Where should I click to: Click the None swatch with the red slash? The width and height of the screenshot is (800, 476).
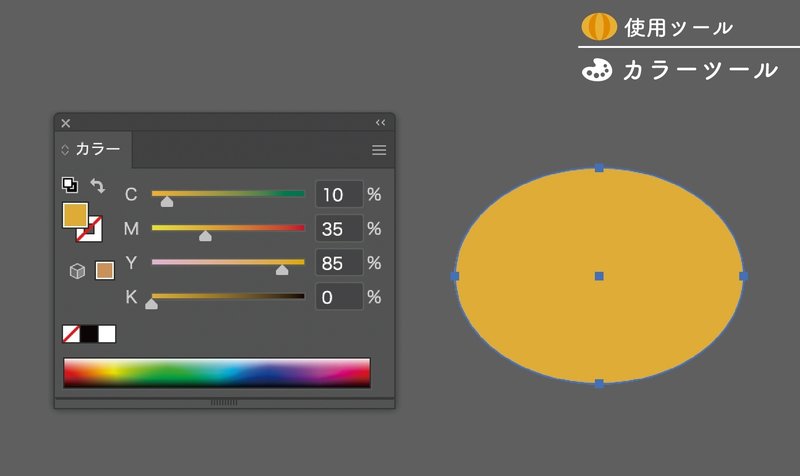click(x=71, y=334)
